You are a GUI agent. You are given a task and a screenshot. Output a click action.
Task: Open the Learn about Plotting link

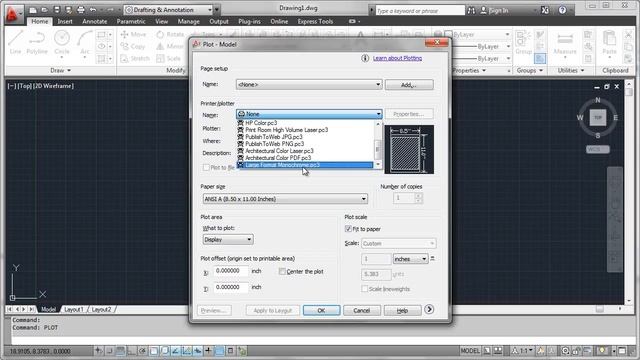pyautogui.click(x=397, y=58)
